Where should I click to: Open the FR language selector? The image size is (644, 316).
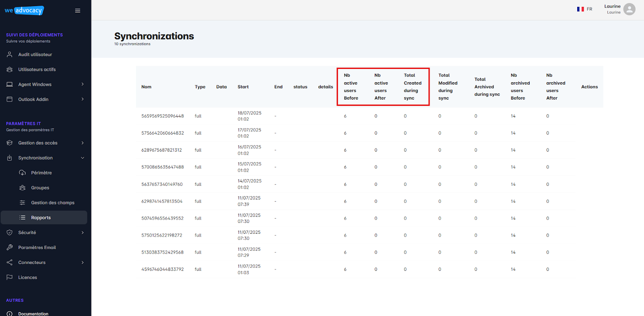pyautogui.click(x=584, y=9)
